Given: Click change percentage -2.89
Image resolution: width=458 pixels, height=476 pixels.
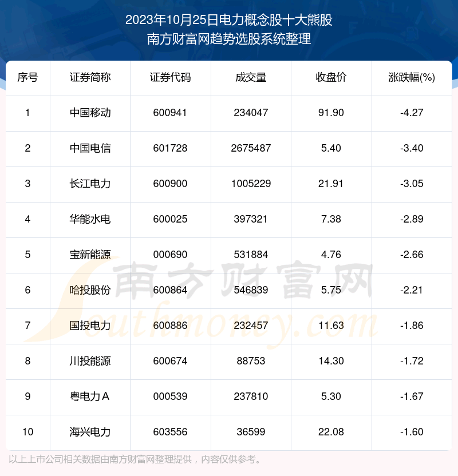Looking at the screenshot, I should 412,219.
